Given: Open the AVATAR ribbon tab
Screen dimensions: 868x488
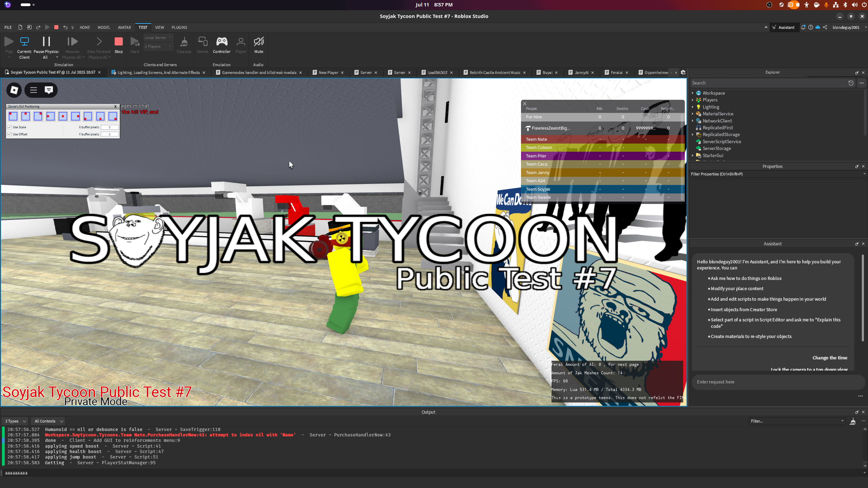Looking at the screenshot, I should pos(124,27).
